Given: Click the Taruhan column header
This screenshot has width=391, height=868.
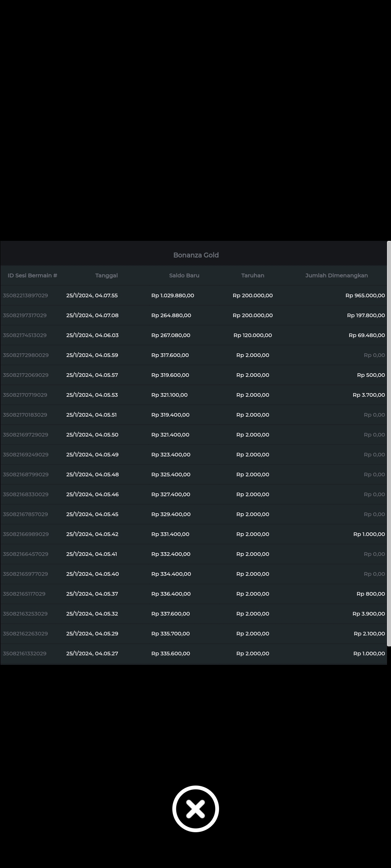Looking at the screenshot, I should 253,276.
